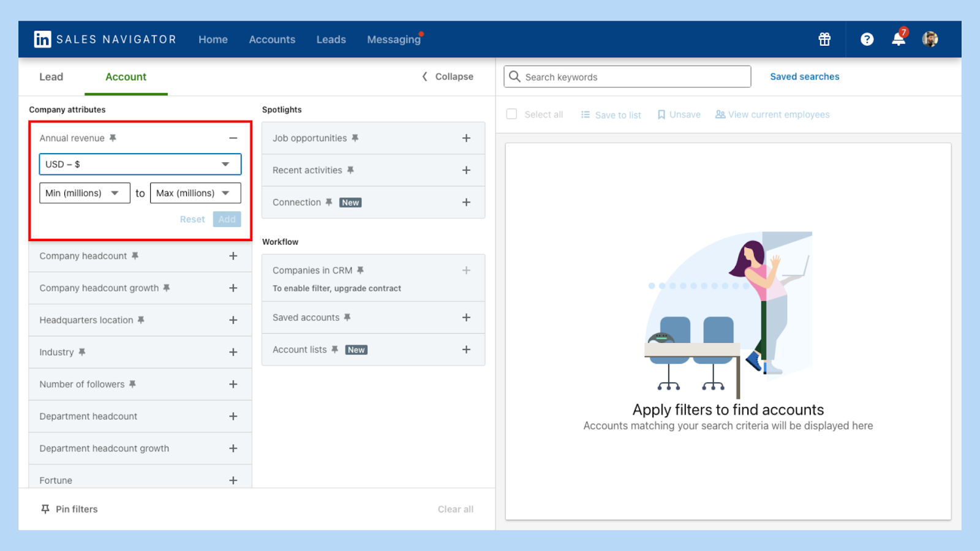The image size is (980, 551).
Task: Click the Pin filters pushpin icon
Action: [x=45, y=509]
